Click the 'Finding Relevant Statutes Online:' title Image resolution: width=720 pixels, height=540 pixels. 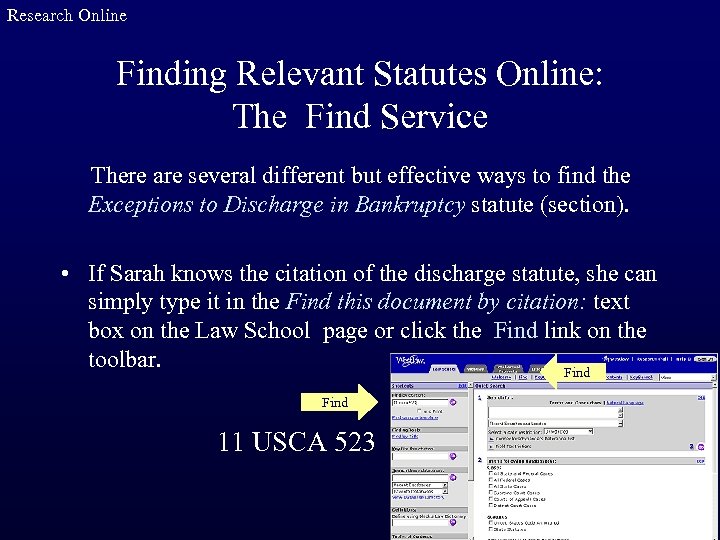(360, 73)
